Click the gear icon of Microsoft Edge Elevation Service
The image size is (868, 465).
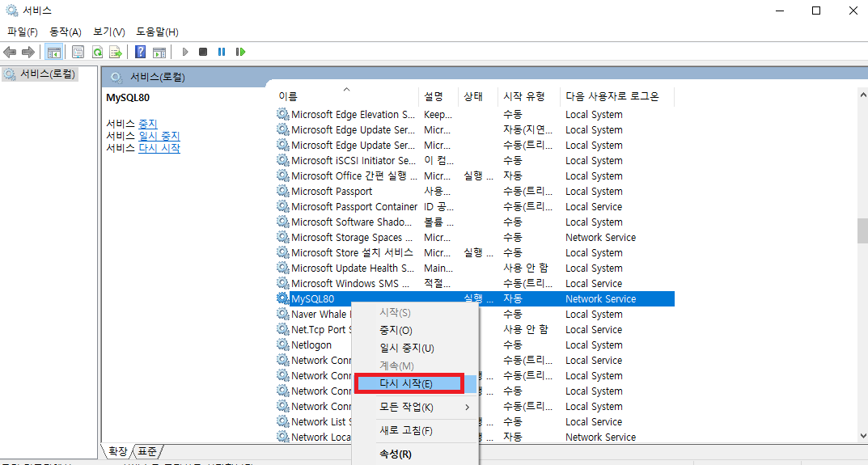coord(283,115)
